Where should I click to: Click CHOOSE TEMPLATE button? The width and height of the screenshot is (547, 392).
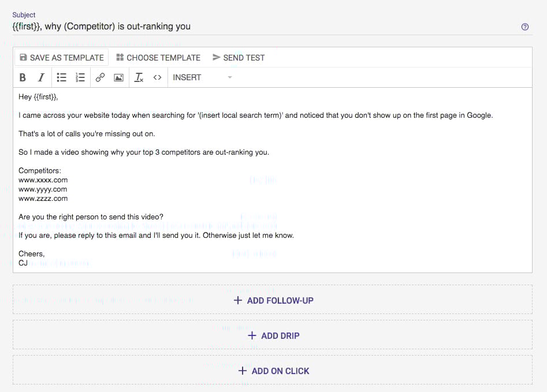(158, 58)
